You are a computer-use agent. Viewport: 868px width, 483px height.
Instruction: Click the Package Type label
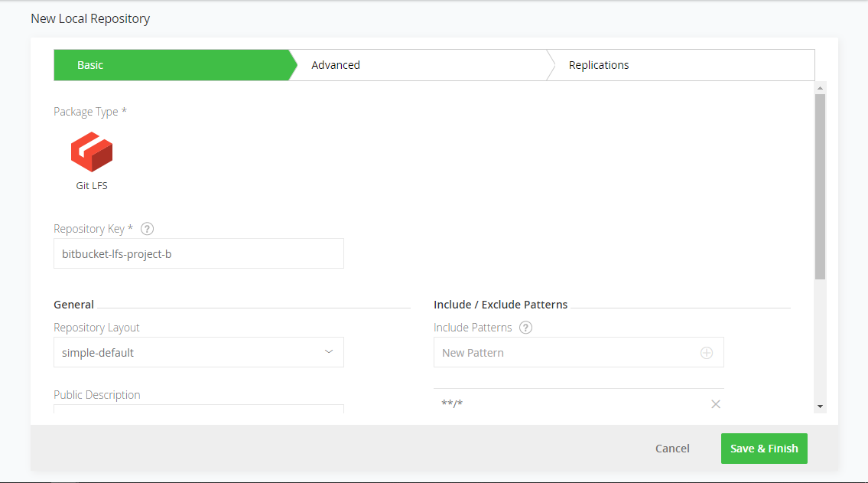pyautogui.click(x=90, y=111)
